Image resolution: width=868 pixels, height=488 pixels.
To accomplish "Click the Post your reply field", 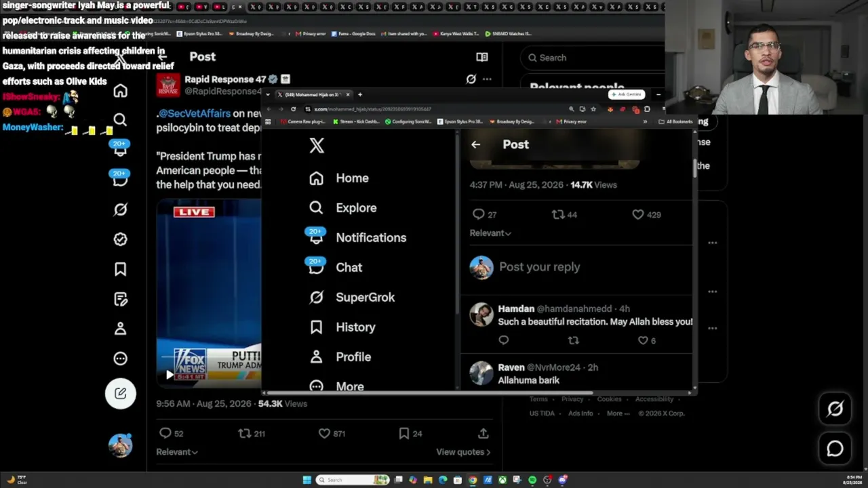I will click(x=539, y=267).
